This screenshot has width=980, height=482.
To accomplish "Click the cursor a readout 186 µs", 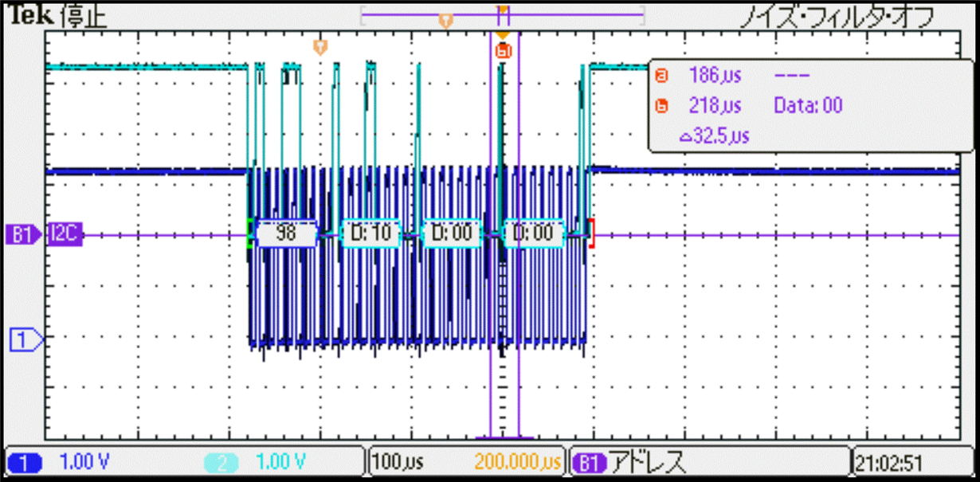I will 715,76.
